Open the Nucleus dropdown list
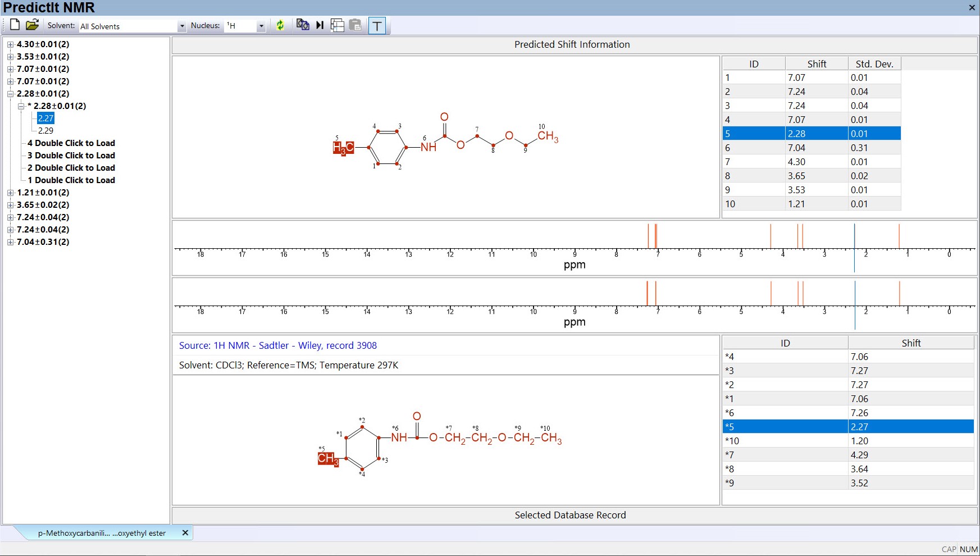 tap(261, 26)
